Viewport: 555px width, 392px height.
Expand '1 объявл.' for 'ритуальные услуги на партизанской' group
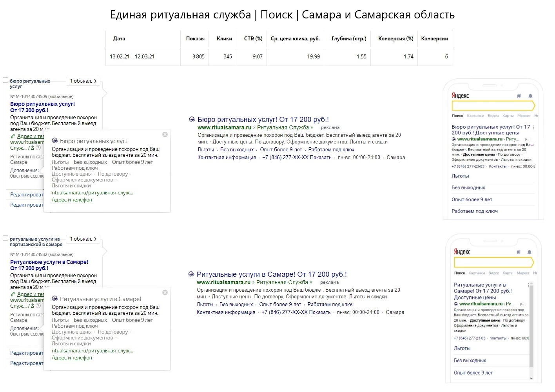click(83, 239)
